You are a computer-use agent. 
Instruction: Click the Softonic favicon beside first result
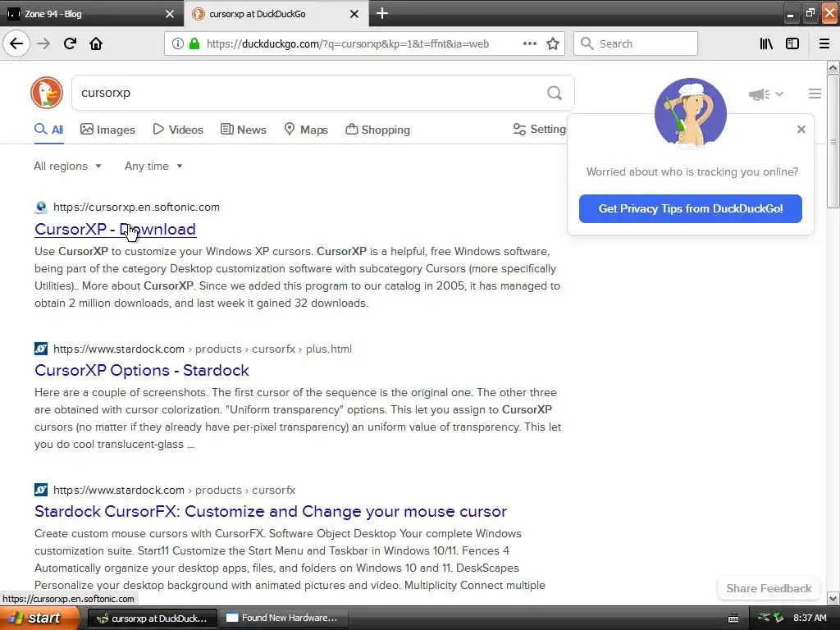pos(41,208)
